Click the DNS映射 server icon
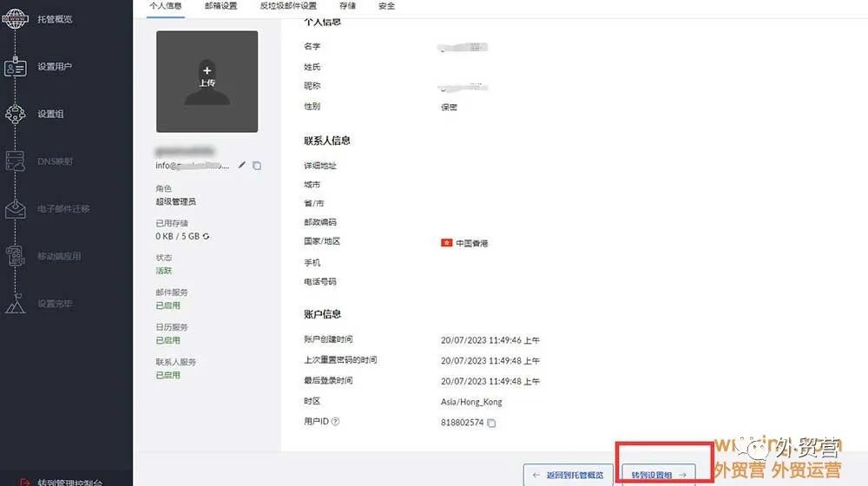The image size is (868, 486). 15,161
